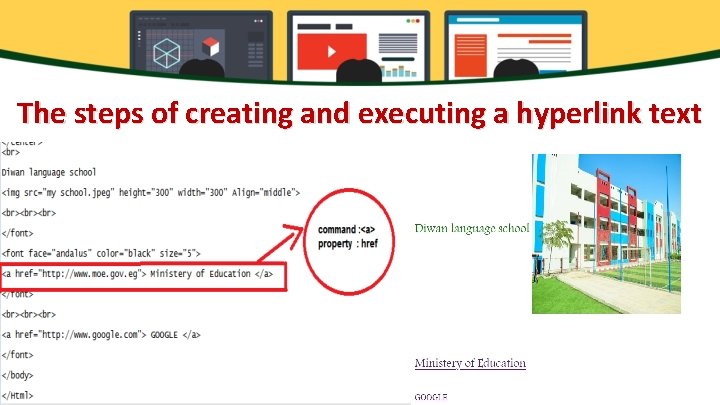Click the '</body>' closing tag line

tap(17, 376)
